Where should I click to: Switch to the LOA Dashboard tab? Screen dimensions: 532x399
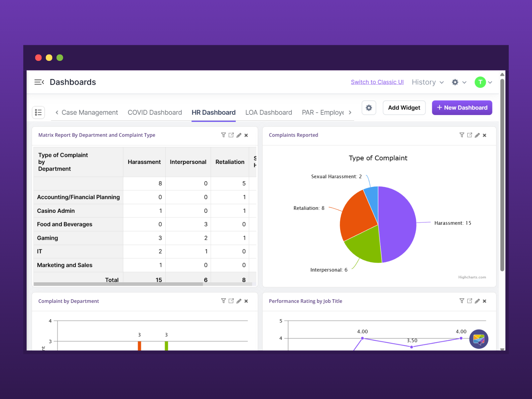269,112
